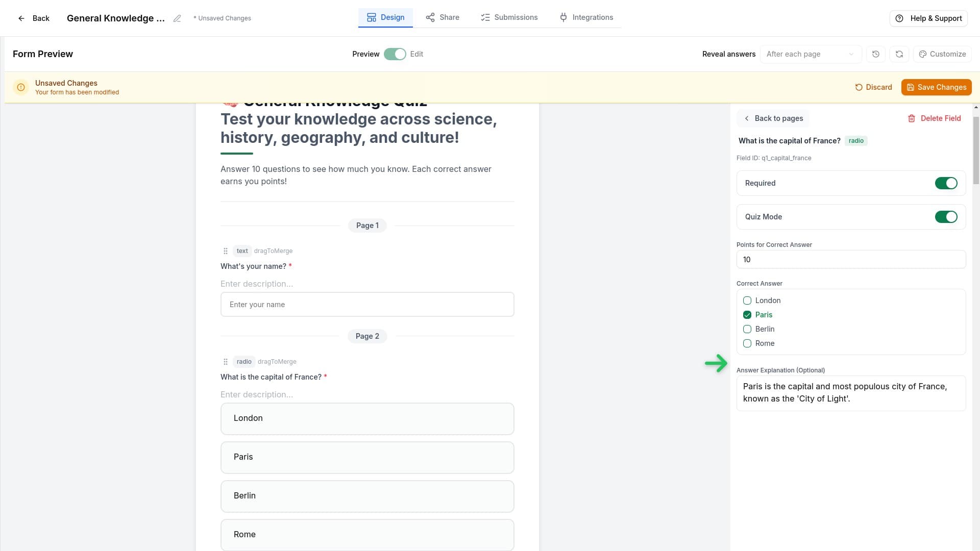
Task: Click the refresh form icon in the top bar
Action: 899,54
